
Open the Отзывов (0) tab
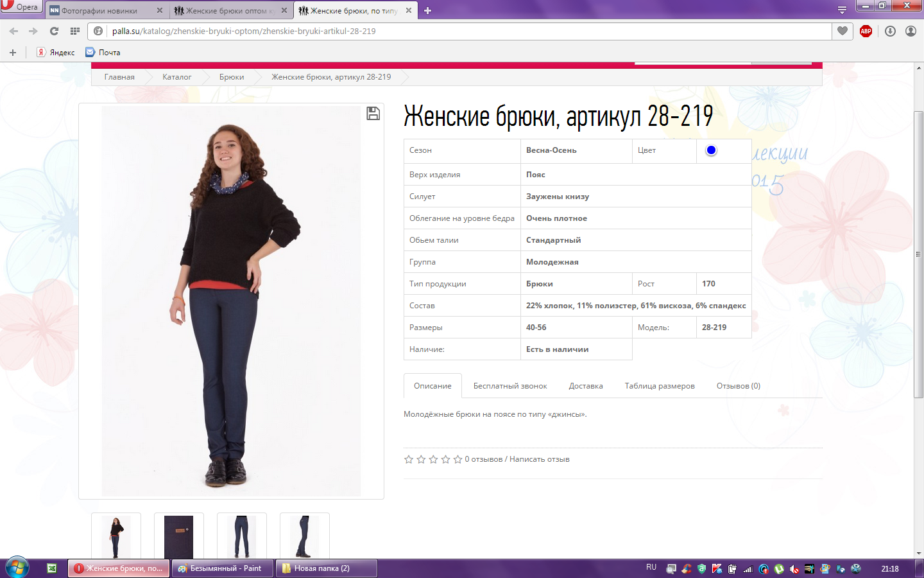point(739,386)
